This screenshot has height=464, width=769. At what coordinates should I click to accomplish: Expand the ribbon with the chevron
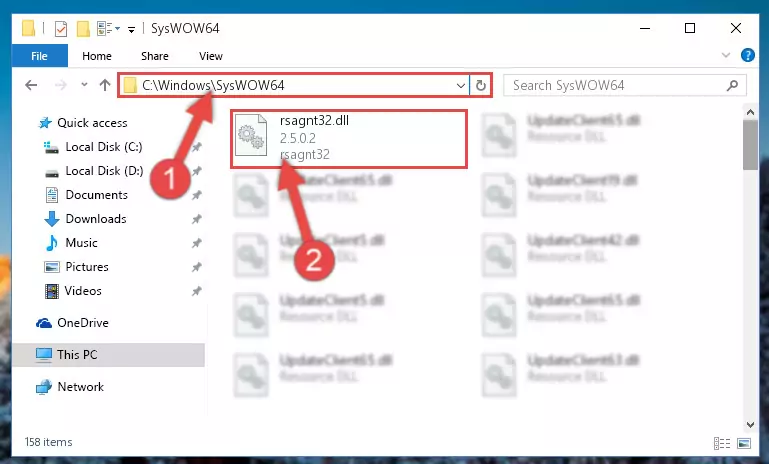point(726,55)
